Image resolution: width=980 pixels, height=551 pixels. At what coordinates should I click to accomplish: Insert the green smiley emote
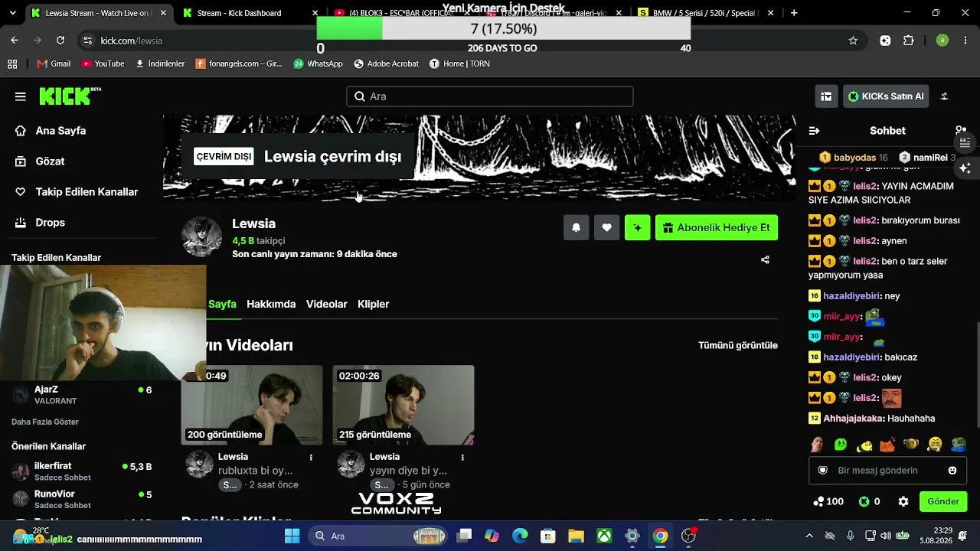(841, 444)
